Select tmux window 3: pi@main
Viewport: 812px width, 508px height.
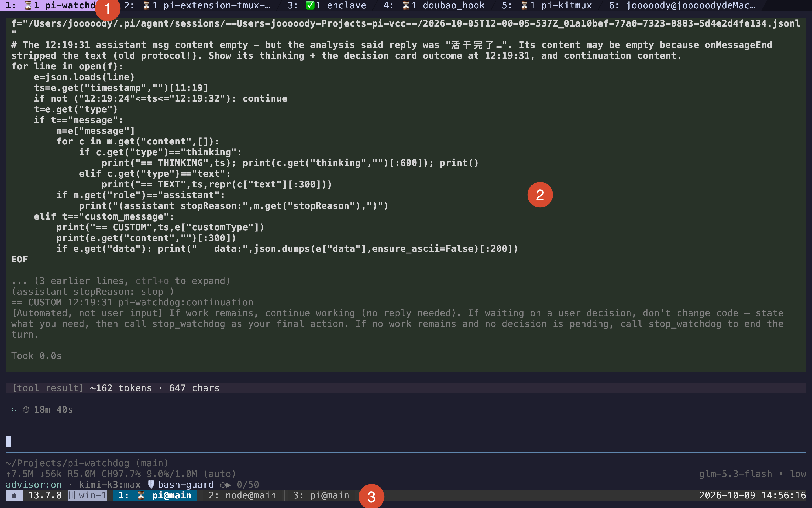(321, 495)
